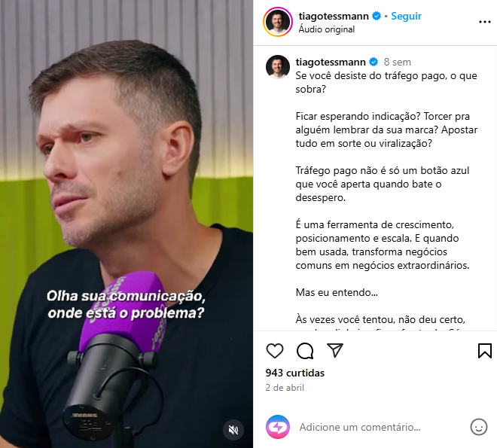Share post with paper plane icon
The width and height of the screenshot is (497, 448).
(335, 350)
